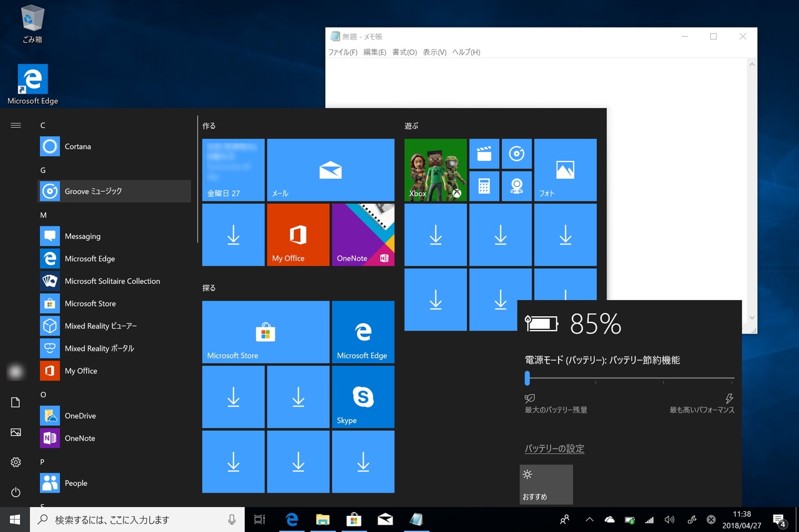This screenshot has width=799, height=532.
Task: Expand the Start menu hamburger navigation
Action: 16,125
